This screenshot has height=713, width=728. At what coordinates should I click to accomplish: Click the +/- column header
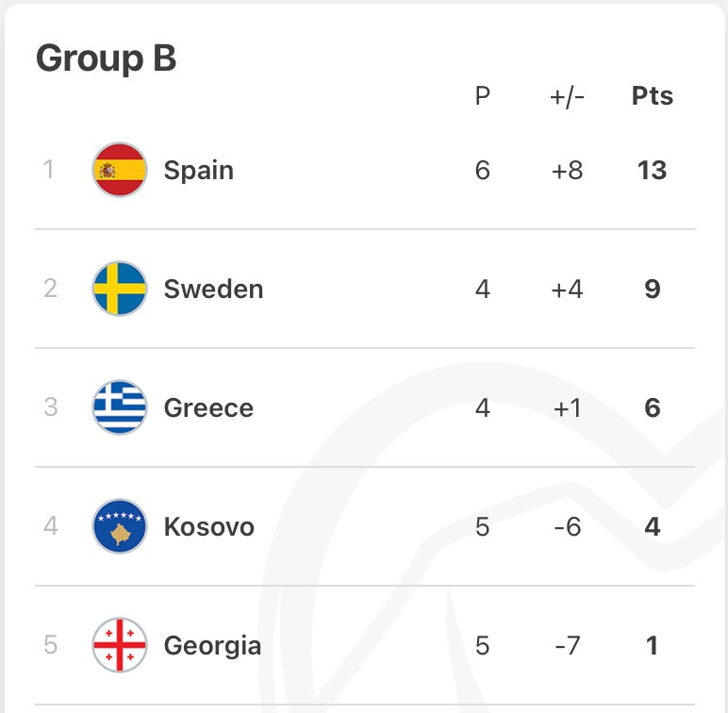pos(567,97)
